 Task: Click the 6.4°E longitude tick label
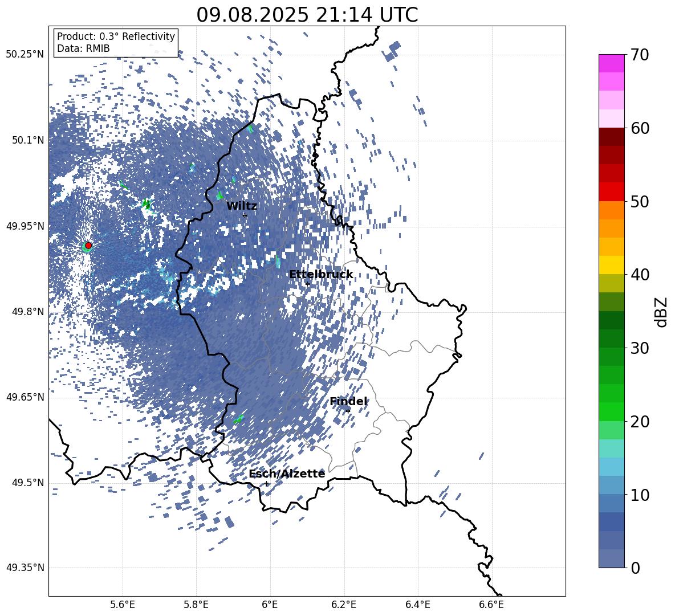pyautogui.click(x=417, y=605)
